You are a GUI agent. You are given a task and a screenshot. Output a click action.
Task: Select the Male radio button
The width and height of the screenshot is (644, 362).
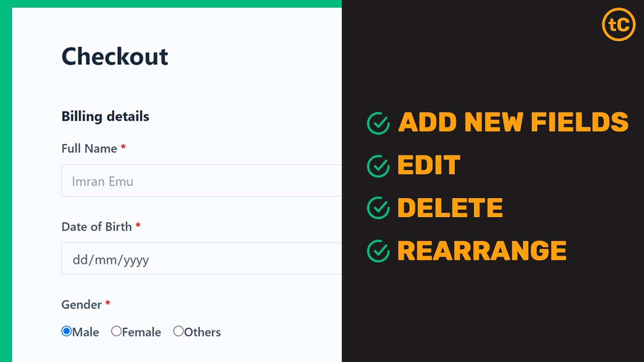coord(66,331)
